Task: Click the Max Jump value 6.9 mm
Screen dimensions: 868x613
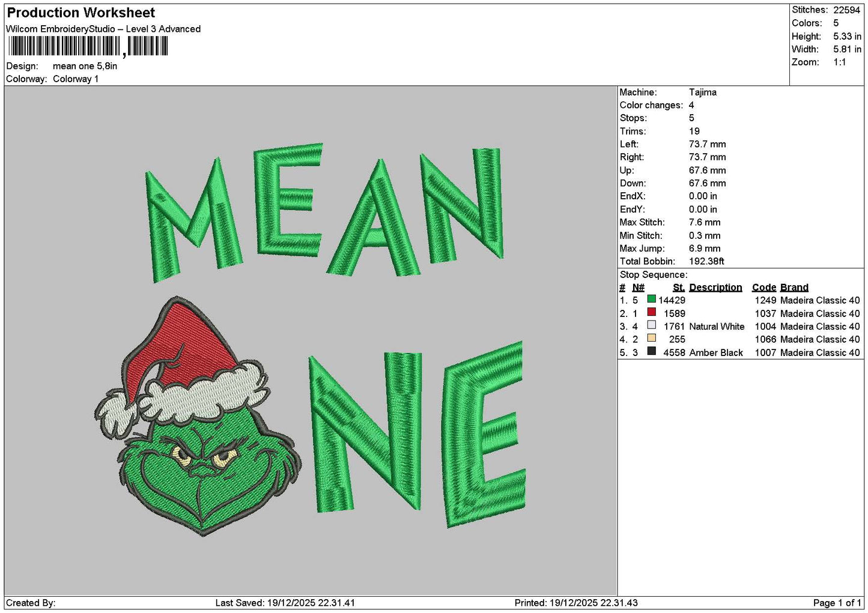Action: pos(705,249)
